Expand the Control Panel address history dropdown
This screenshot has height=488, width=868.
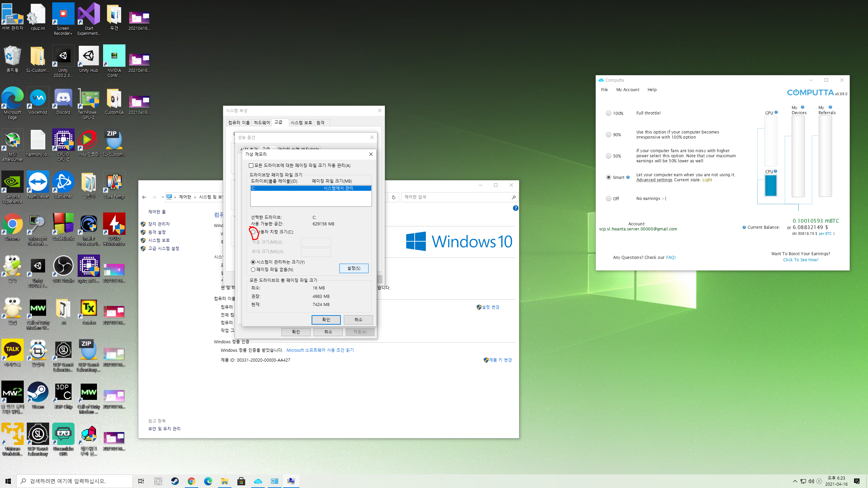tap(163, 197)
